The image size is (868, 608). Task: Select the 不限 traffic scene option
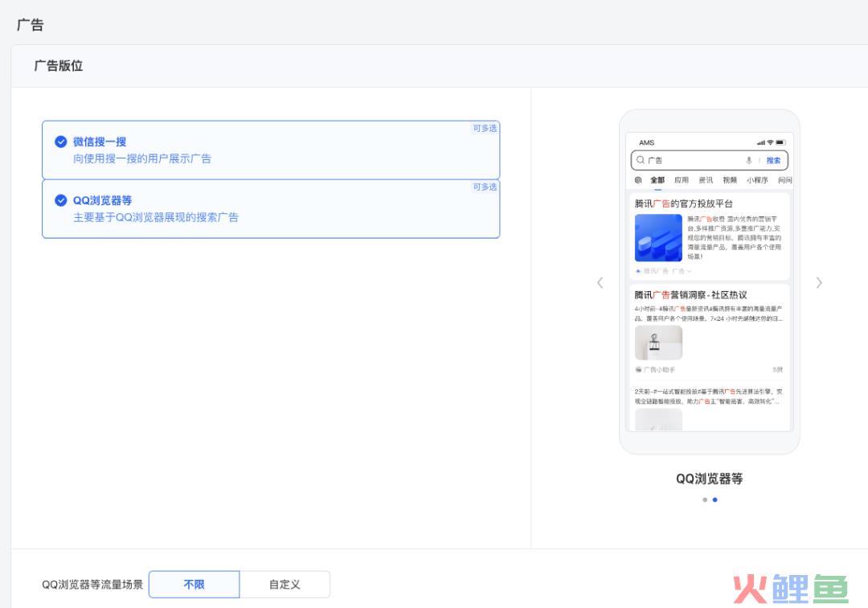[194, 584]
